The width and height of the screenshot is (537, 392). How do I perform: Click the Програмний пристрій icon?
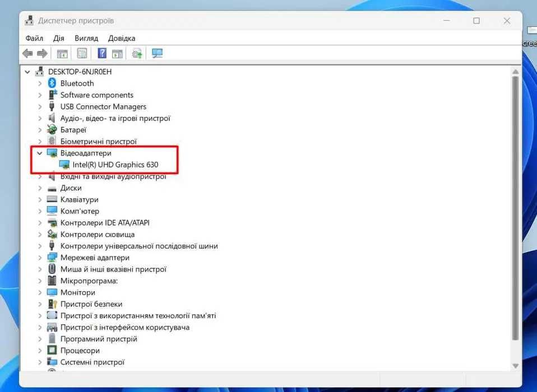[52, 339]
